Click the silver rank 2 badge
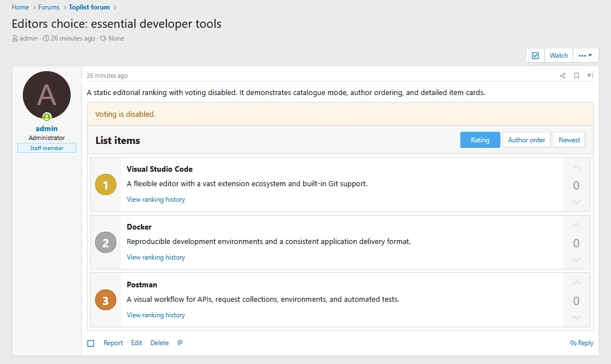The width and height of the screenshot is (611, 364). pyautogui.click(x=106, y=242)
